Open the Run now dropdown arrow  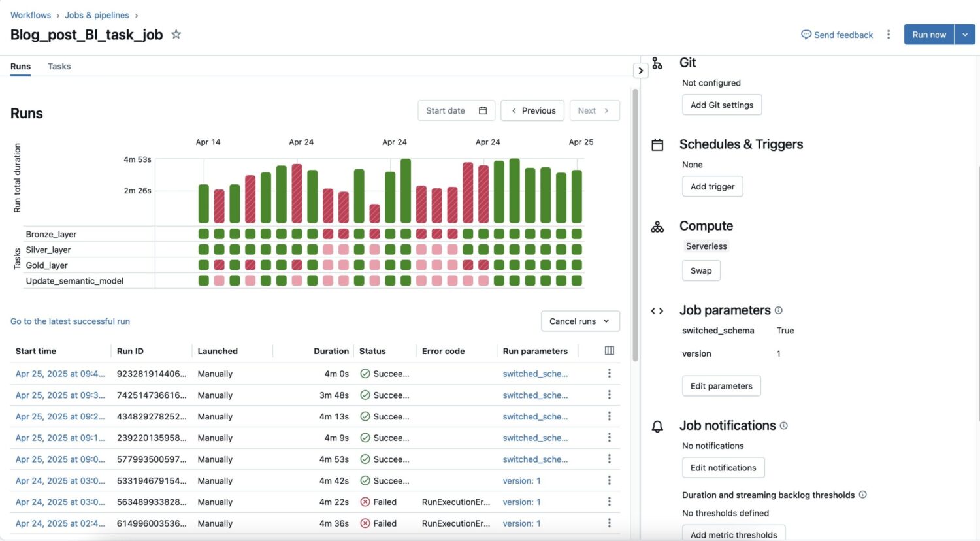965,34
